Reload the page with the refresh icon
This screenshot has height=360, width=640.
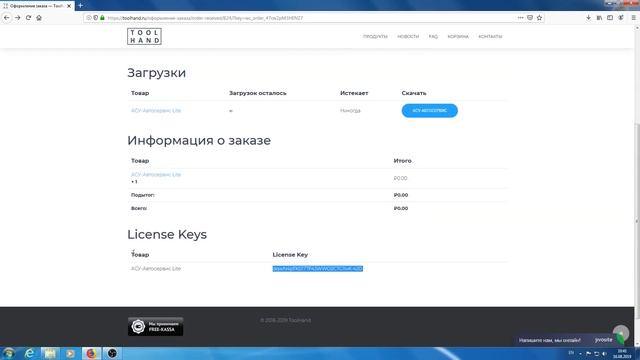point(28,18)
